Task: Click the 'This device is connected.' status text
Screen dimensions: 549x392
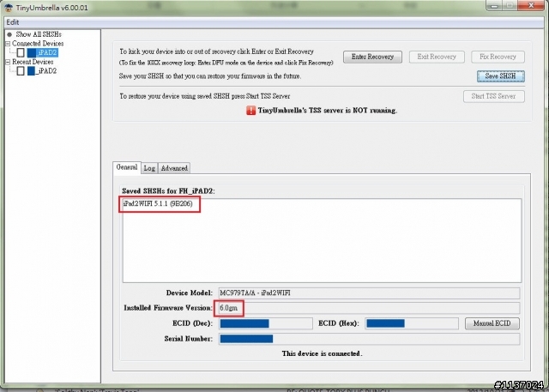Action: [x=323, y=354]
